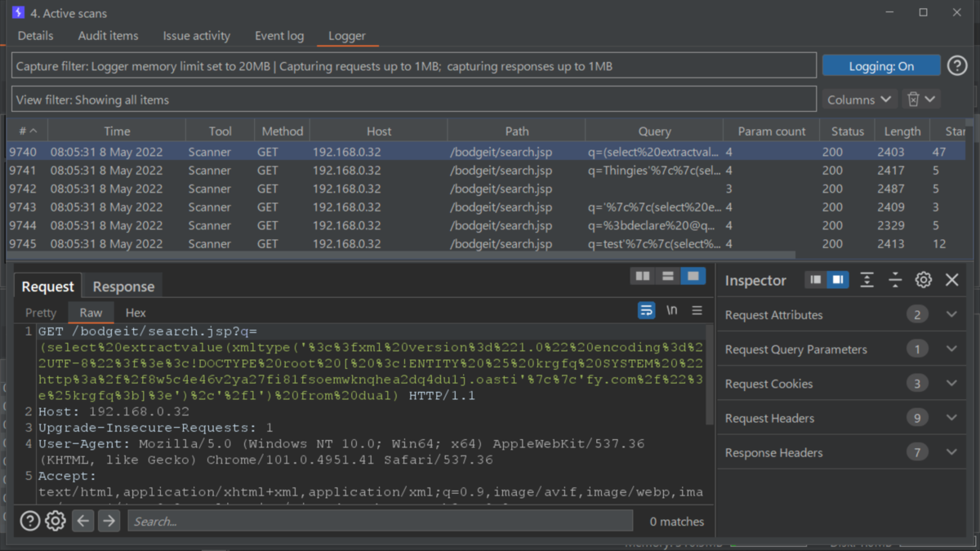Toggle line wrap icon in message editor
980x551 pixels.
pyautogui.click(x=646, y=310)
